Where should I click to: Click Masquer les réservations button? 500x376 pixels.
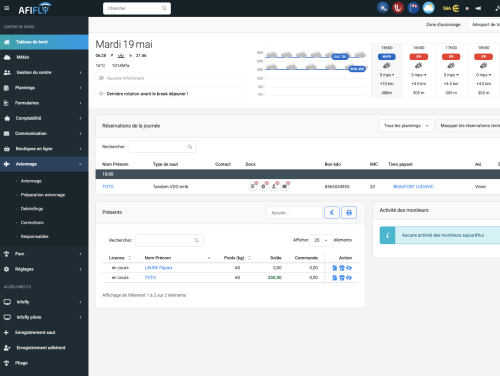(468, 126)
